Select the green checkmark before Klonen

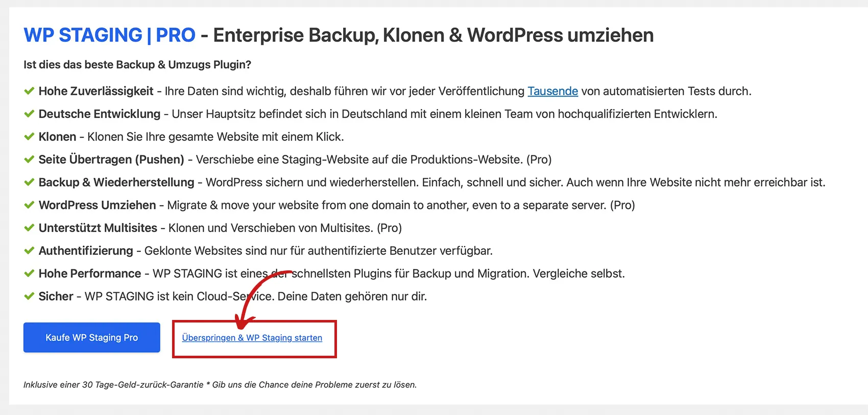29,137
